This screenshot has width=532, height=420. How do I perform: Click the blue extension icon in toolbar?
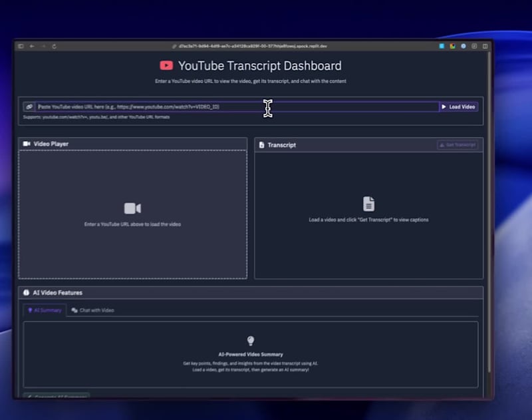(442, 46)
